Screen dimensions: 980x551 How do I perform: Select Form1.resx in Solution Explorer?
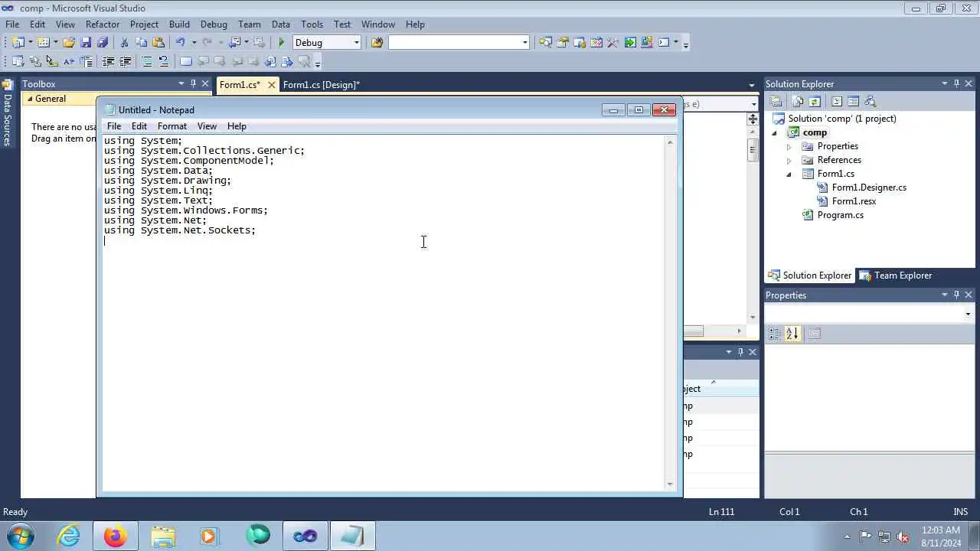854,201
